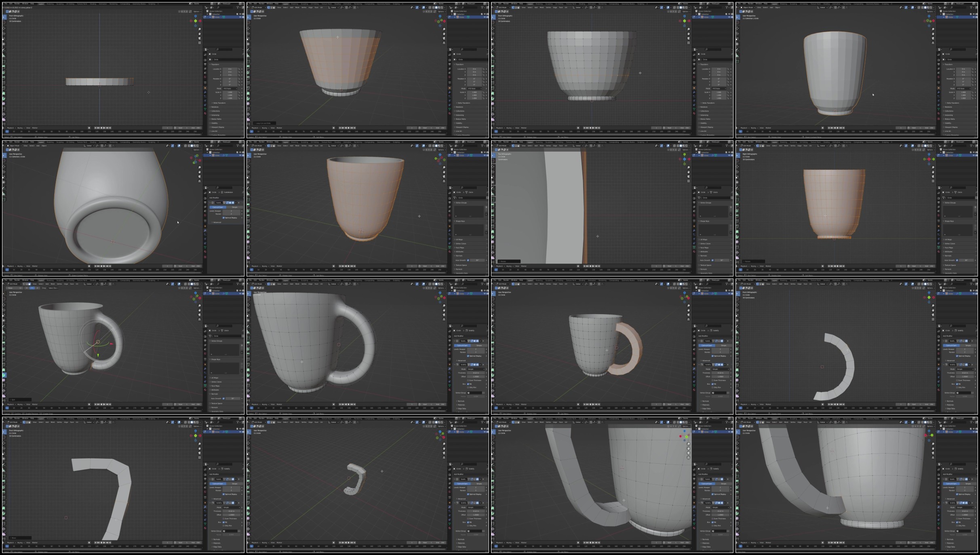Screen dimensions: 980x555
Task: In the half-ring arc frame, click the solid shading sphere icon
Action: pyautogui.click(x=925, y=284)
